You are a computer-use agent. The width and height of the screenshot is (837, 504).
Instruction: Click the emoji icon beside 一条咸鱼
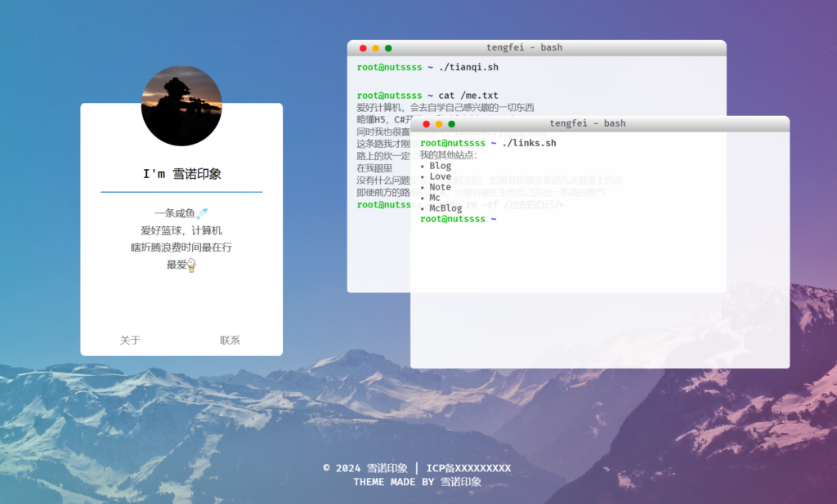pyautogui.click(x=202, y=213)
